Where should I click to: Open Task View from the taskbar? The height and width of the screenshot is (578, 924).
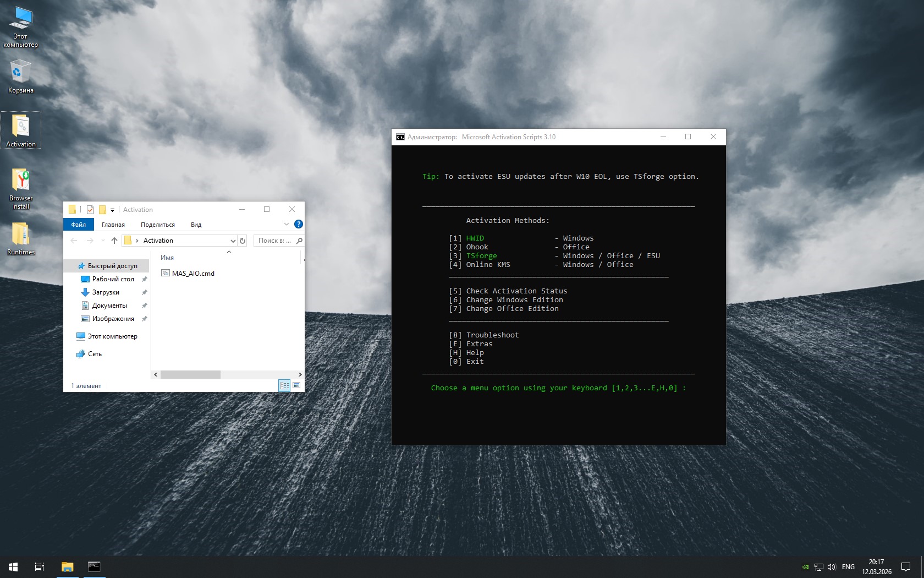click(x=40, y=566)
